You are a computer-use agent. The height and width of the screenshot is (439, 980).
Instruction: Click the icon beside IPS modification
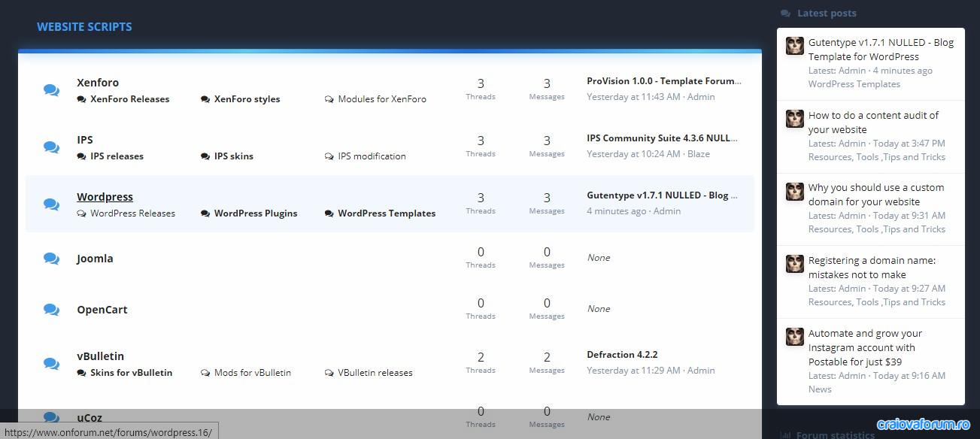329,156
